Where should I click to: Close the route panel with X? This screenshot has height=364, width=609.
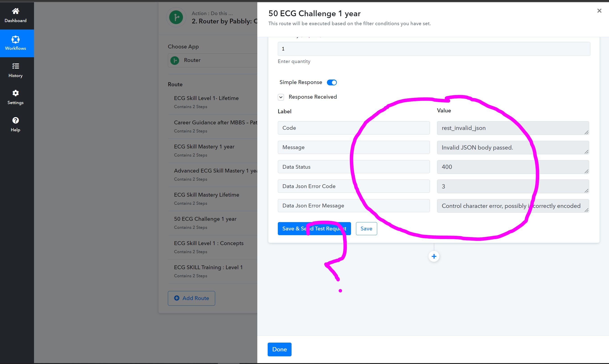click(x=599, y=11)
